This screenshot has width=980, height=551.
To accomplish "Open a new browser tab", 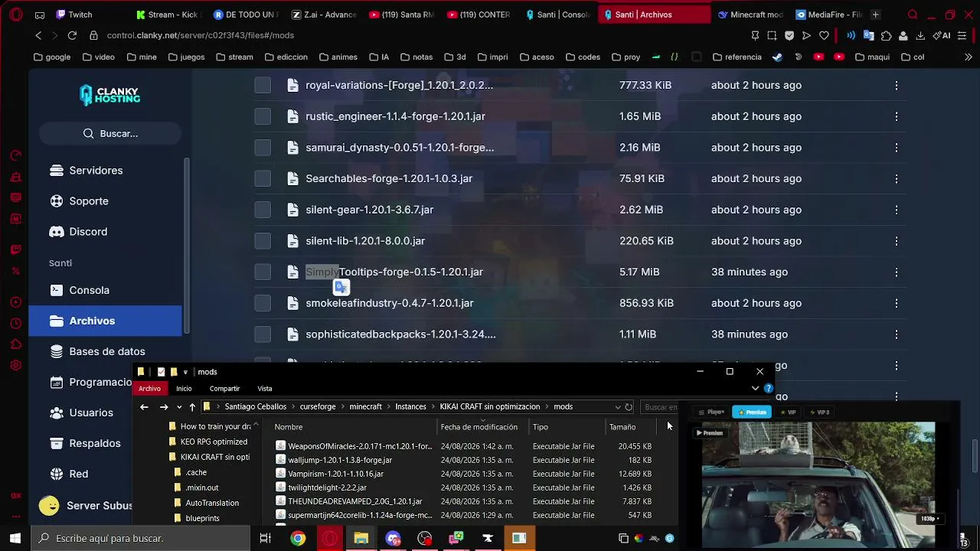I will coord(876,15).
